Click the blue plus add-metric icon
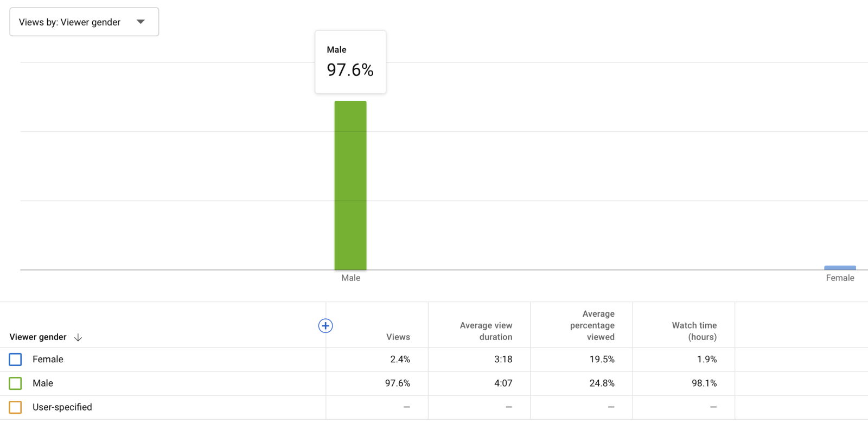 coord(325,326)
